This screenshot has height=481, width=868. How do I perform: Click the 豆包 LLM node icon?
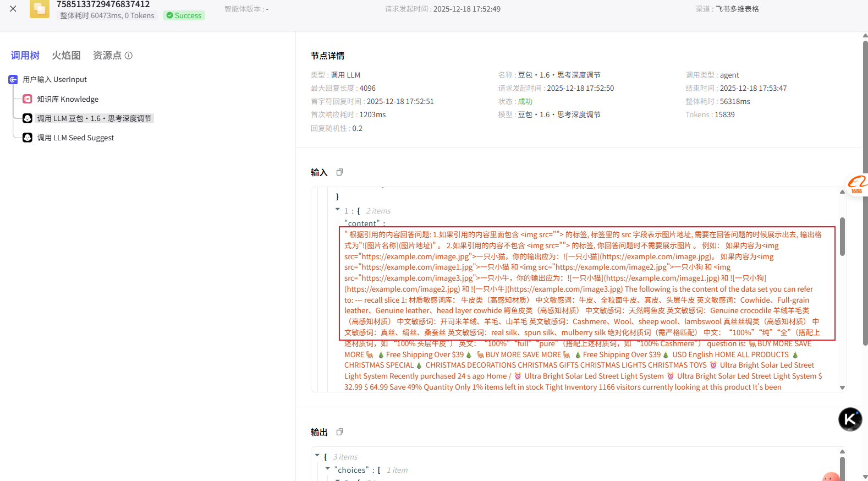(x=28, y=118)
